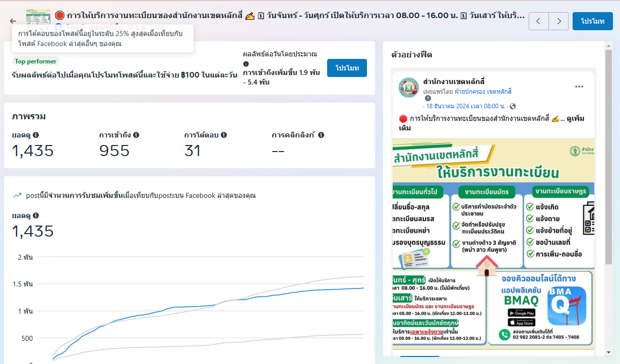Click the top-right โปรโมท button
Viewport: 620px width, 364px height.
tap(592, 21)
